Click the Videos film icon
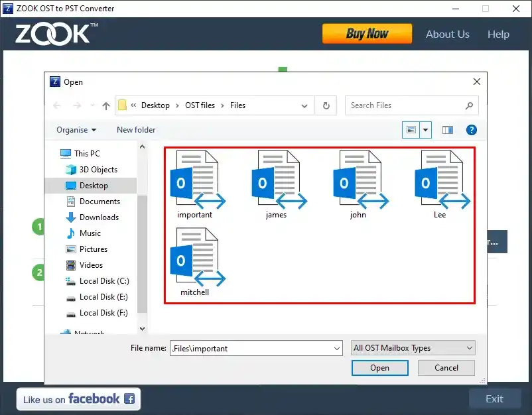 tap(71, 265)
